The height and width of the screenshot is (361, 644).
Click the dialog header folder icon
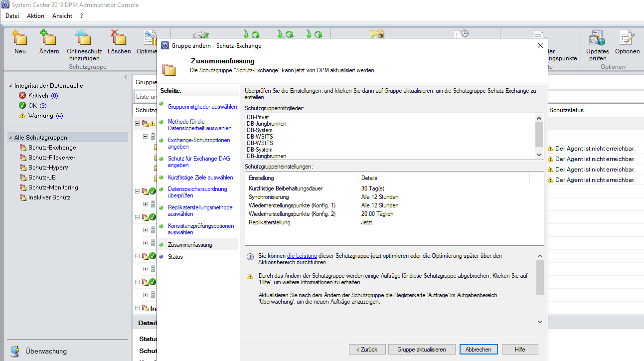click(x=169, y=69)
